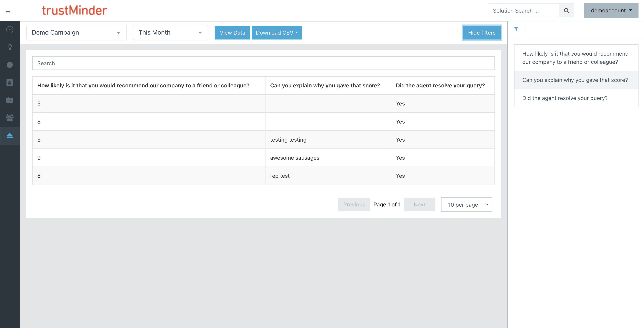Open the contacts book sidebar icon

pyautogui.click(x=10, y=82)
